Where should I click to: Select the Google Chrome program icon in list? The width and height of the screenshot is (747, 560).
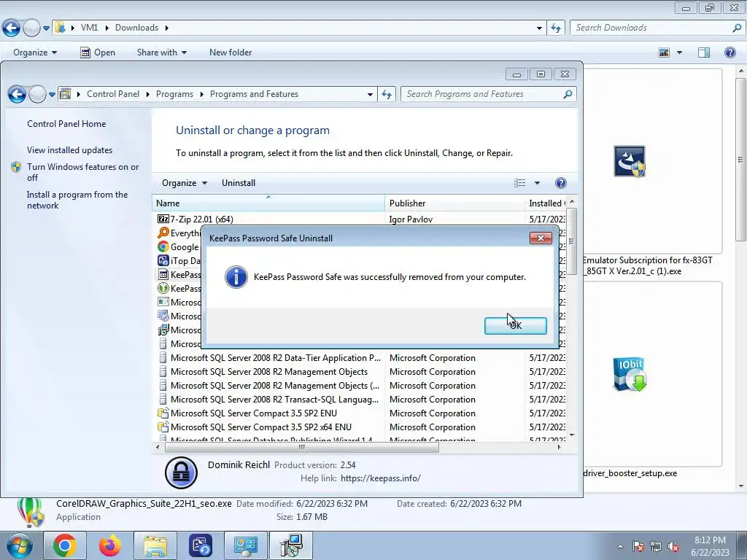click(x=163, y=246)
